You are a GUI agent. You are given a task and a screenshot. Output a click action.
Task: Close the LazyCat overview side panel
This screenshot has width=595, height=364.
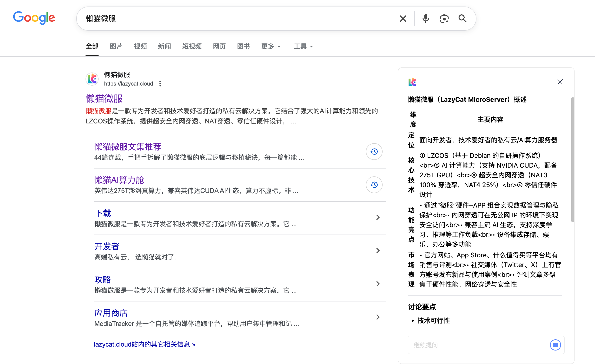(x=560, y=82)
